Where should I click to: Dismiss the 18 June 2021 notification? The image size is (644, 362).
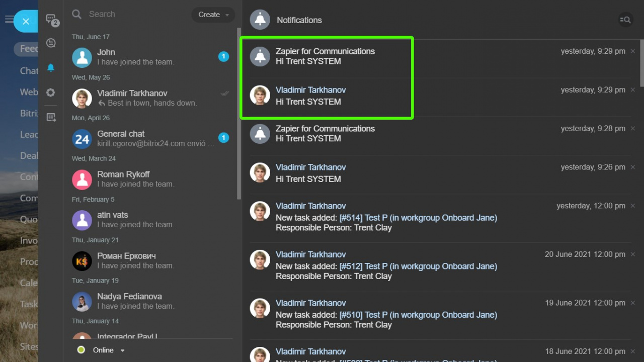pyautogui.click(x=633, y=351)
